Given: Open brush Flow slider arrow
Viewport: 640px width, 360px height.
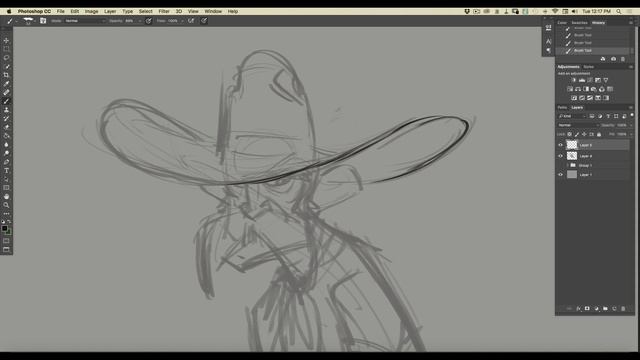Looking at the screenshot, I should tap(182, 21).
